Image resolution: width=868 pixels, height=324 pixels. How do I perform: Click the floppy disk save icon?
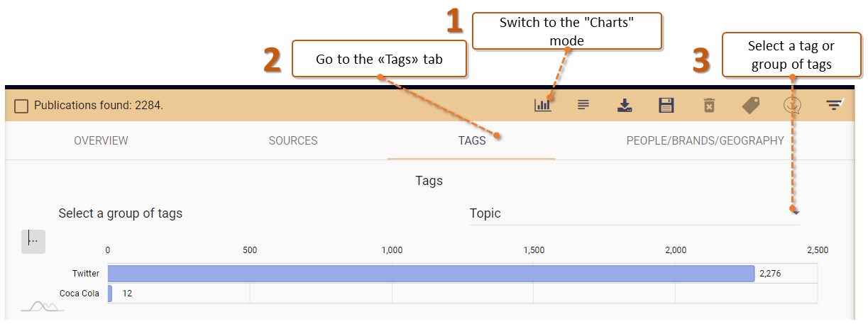[666, 106]
